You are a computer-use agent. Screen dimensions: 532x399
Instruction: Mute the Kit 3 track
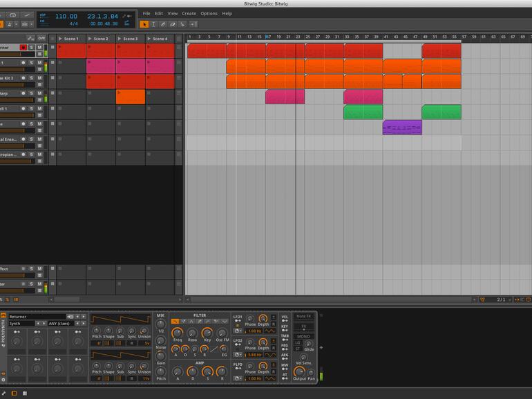39,78
